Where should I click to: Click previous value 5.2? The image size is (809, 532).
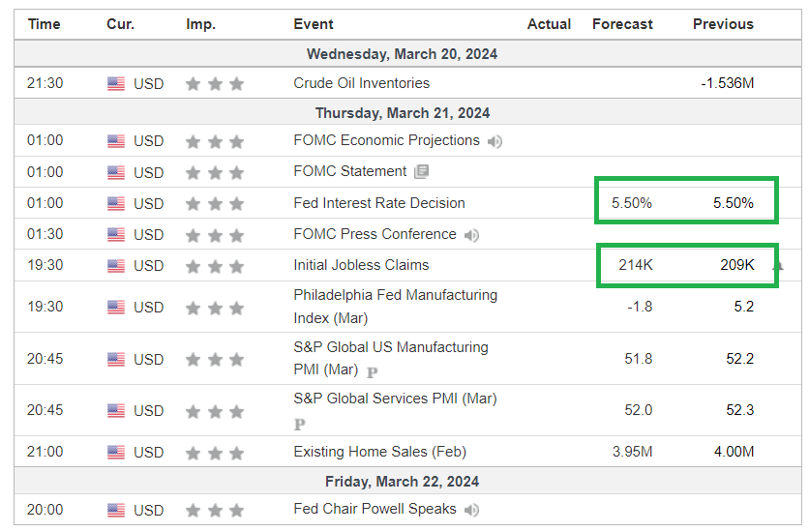pyautogui.click(x=744, y=307)
